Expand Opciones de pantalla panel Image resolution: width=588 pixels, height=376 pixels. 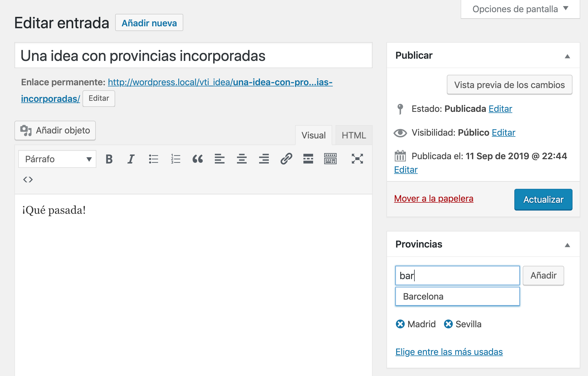pos(520,9)
